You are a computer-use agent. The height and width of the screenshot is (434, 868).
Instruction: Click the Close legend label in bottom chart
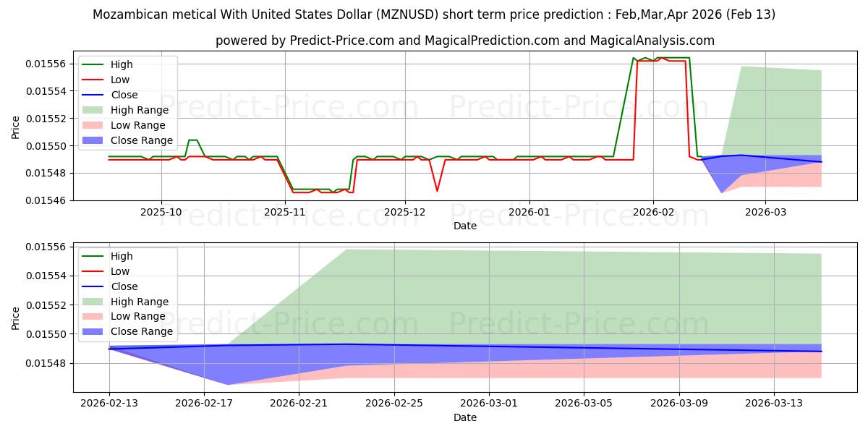(x=124, y=286)
